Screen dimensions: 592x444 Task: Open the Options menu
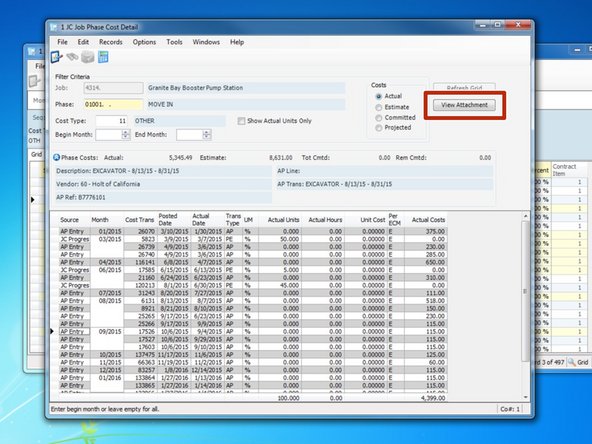[x=144, y=42]
